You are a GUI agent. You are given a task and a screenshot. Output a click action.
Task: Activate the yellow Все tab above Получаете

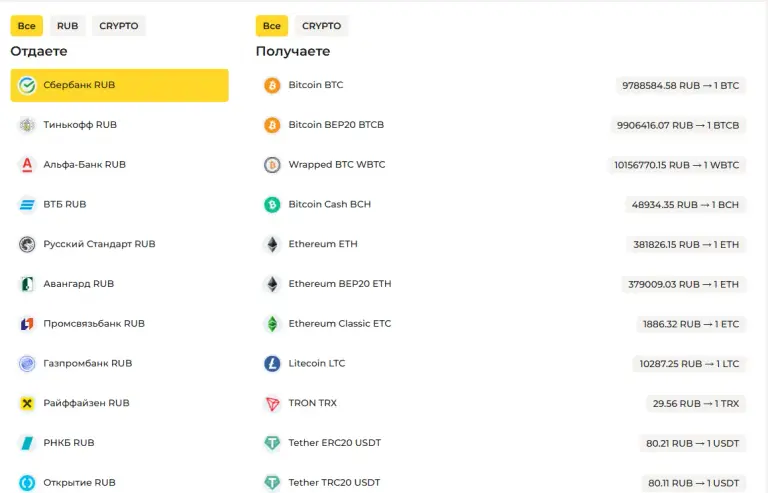(272, 26)
